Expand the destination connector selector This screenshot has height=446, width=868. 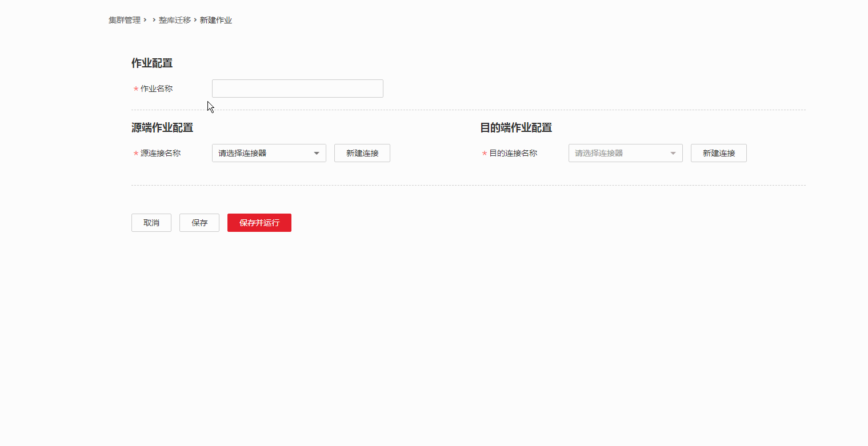tap(625, 153)
